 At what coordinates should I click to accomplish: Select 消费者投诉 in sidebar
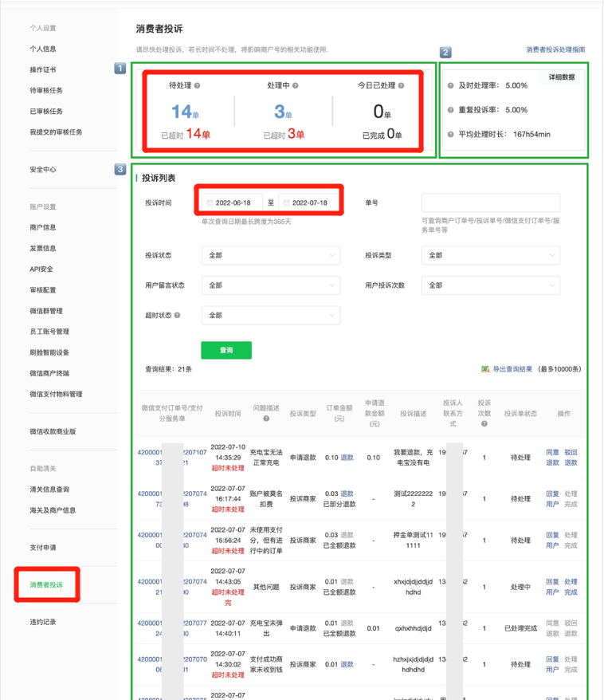click(46, 585)
